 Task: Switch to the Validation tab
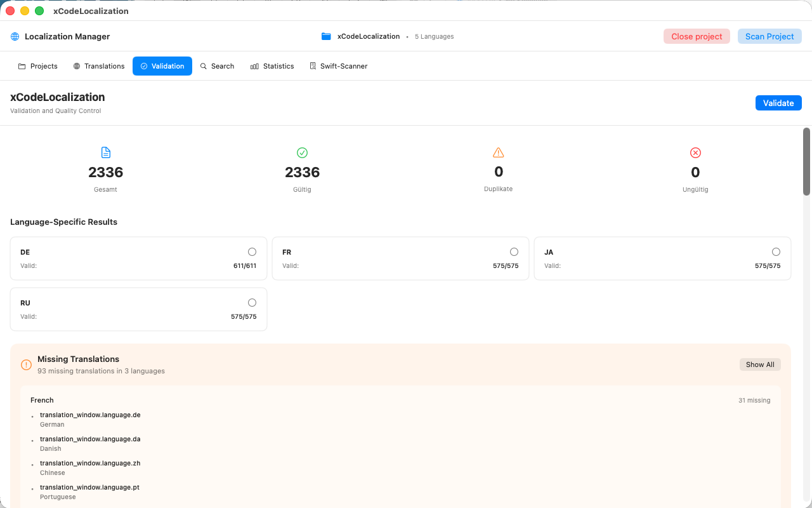tap(162, 65)
